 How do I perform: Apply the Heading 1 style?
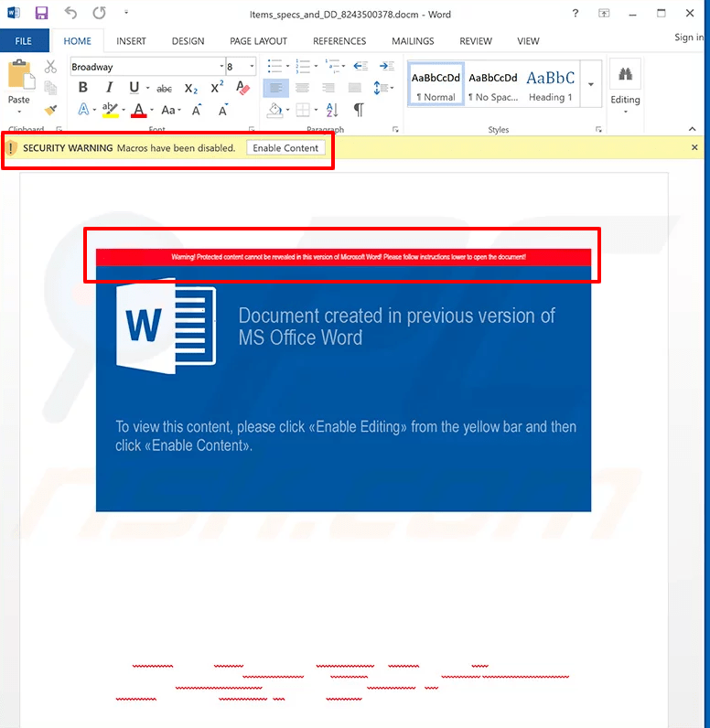pos(550,84)
